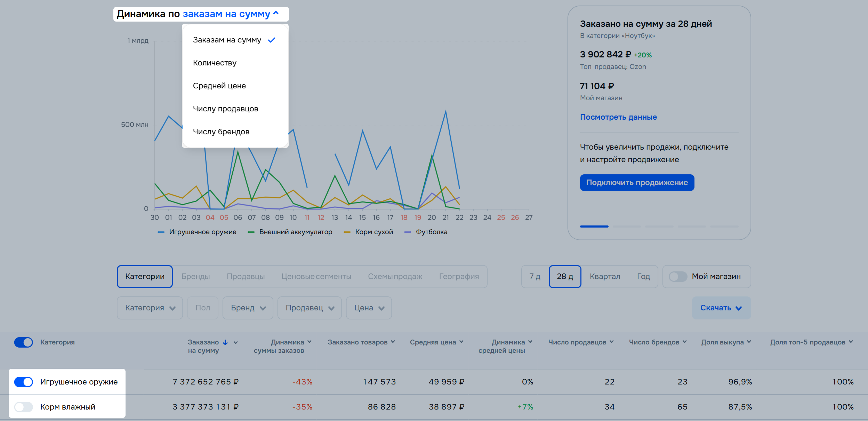Open the Продавец filter dropdown
This screenshot has height=421, width=868.
310,308
